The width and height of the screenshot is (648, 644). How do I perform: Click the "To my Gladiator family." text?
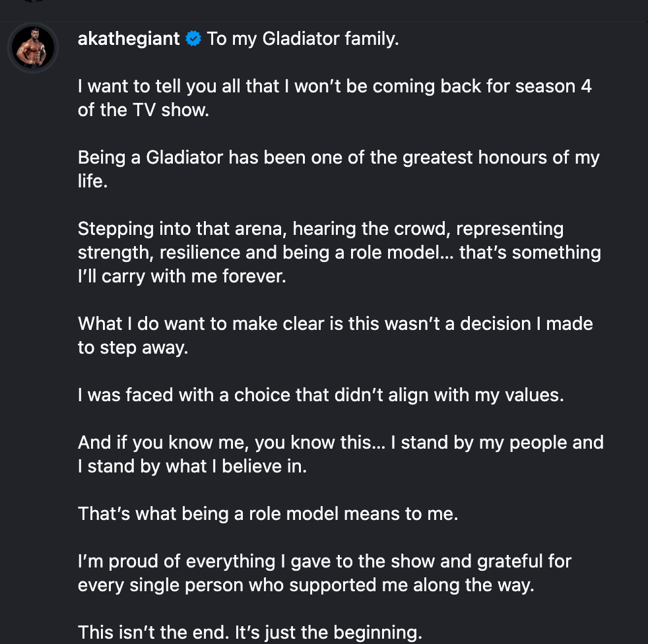point(303,39)
